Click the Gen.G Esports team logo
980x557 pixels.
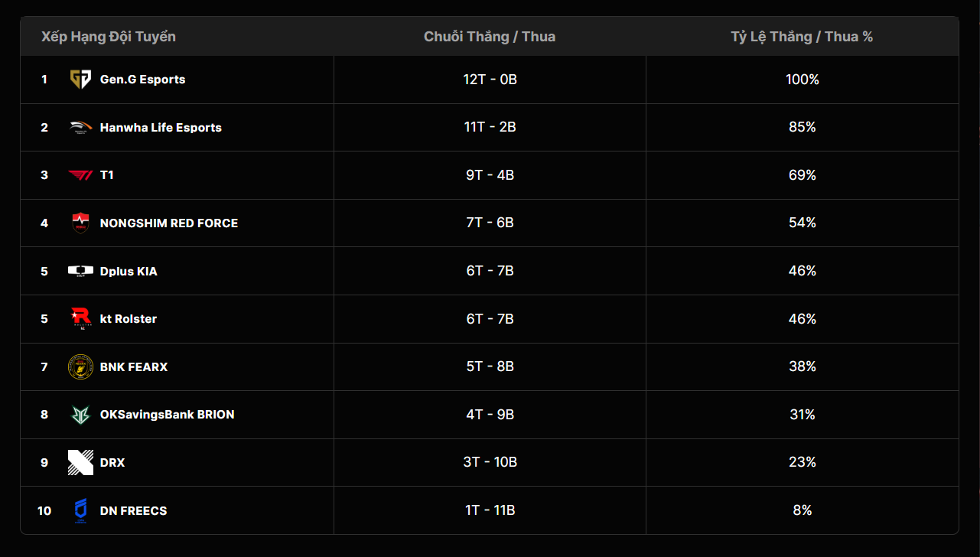point(80,80)
